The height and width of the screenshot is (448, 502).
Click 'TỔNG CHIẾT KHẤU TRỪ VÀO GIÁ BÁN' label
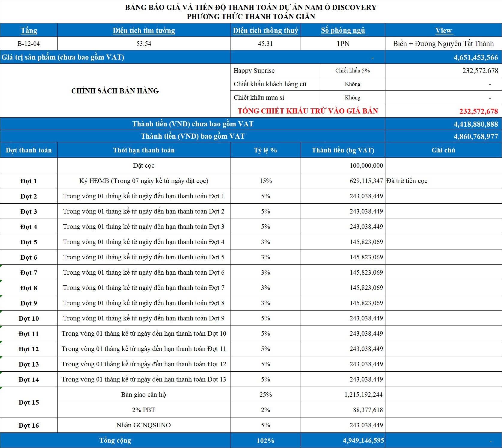point(308,111)
